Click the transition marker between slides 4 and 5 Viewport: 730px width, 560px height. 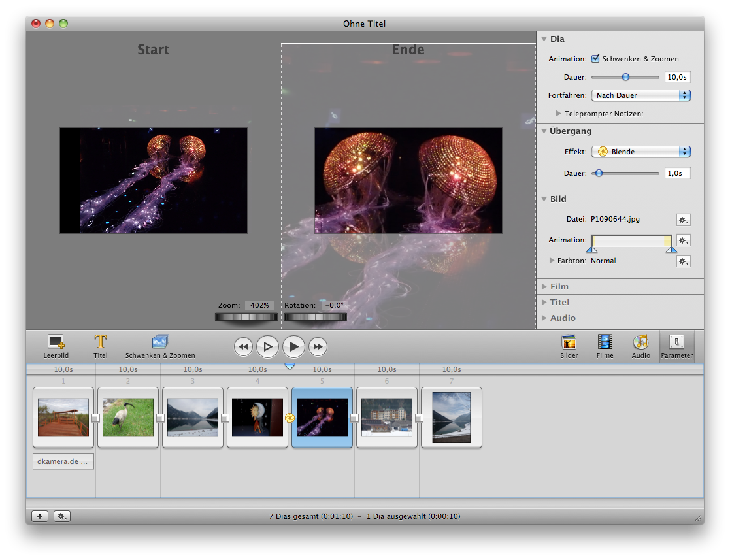click(290, 418)
